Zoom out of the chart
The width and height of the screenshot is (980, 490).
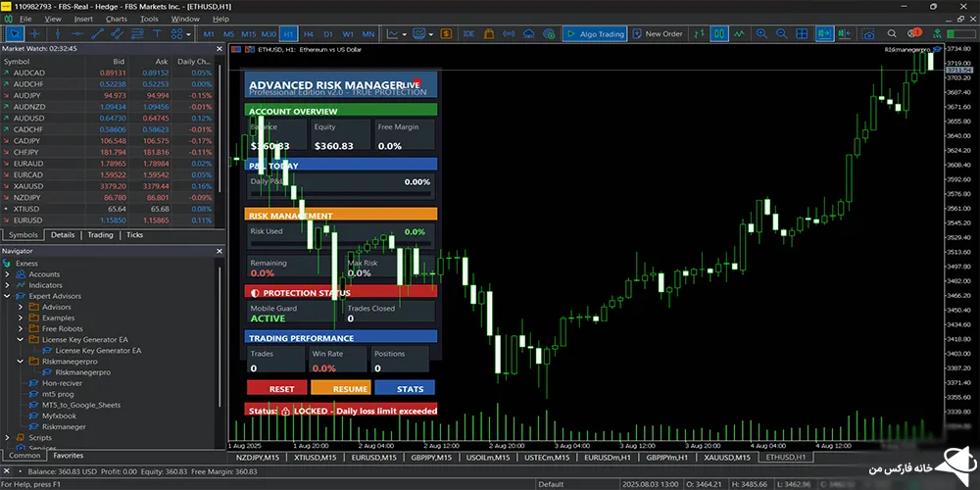coord(783,34)
